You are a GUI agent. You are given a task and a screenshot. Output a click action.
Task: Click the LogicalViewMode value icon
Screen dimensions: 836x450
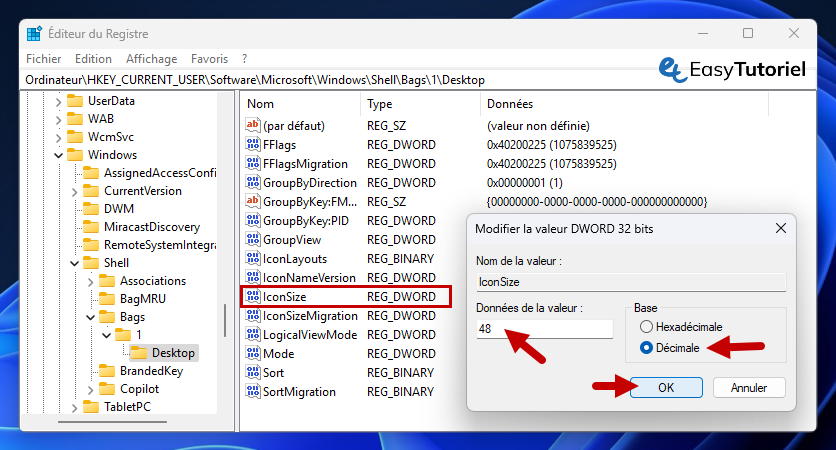(253, 335)
